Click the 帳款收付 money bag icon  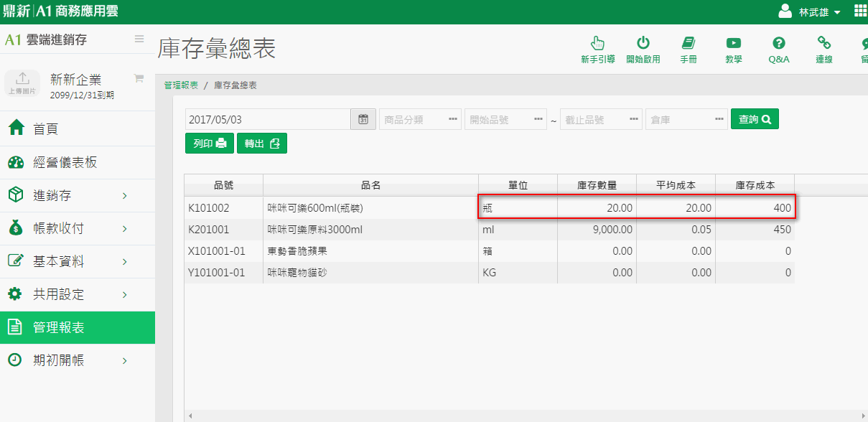tap(15, 228)
